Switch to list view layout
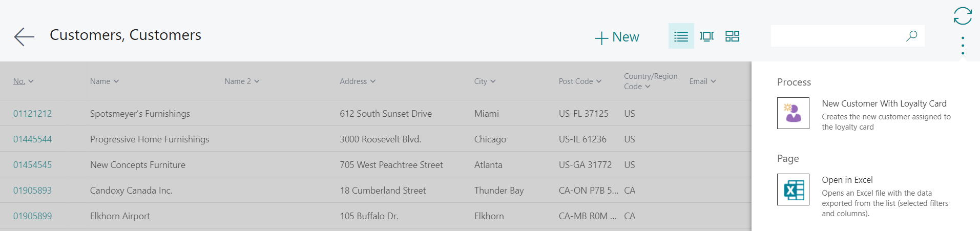Image resolution: width=980 pixels, height=231 pixels. click(x=681, y=36)
